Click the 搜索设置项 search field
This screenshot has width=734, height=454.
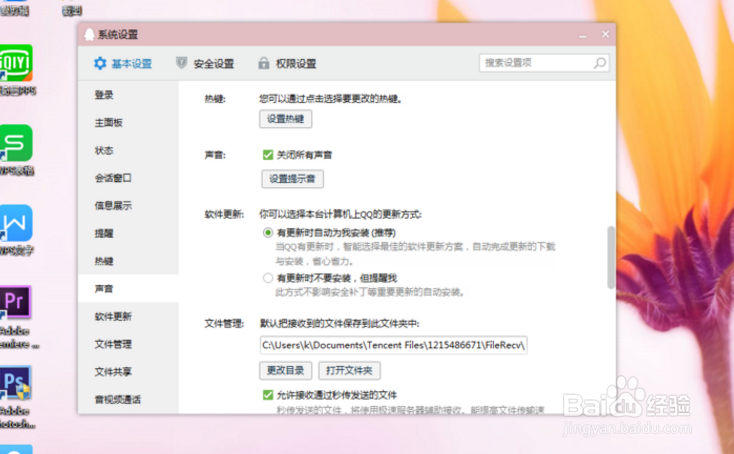[544, 63]
